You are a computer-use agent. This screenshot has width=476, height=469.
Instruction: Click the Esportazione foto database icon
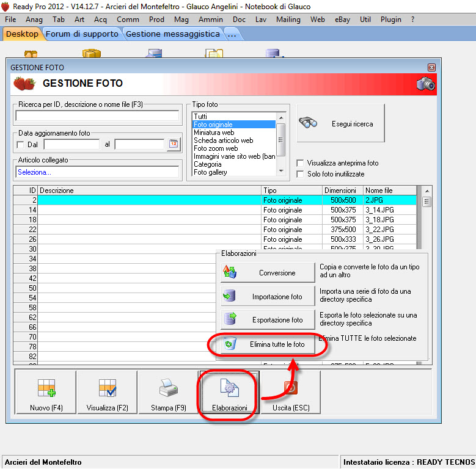point(230,319)
